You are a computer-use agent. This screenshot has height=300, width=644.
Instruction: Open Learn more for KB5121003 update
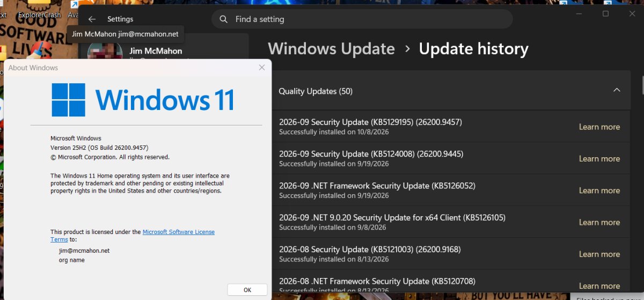tap(599, 254)
